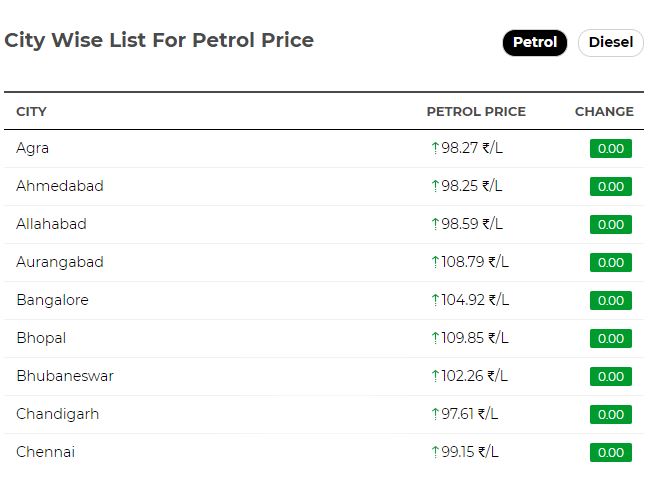Viewport: 660px width, 486px height.
Task: Click the up arrow next to Ahmedabad price
Action: [435, 186]
